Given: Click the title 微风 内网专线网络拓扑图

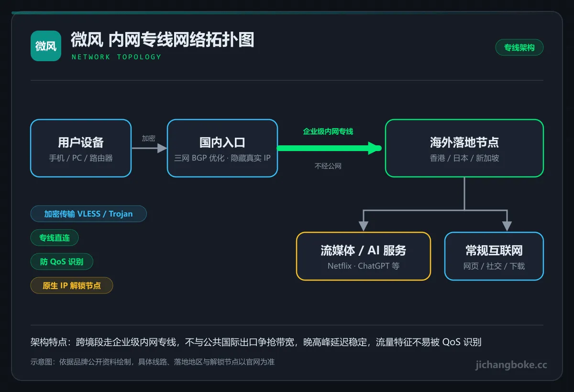Looking at the screenshot, I should [163, 40].
